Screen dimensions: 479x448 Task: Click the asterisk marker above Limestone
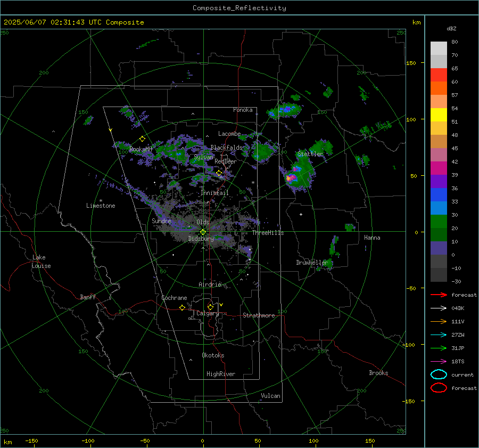[x=101, y=201]
